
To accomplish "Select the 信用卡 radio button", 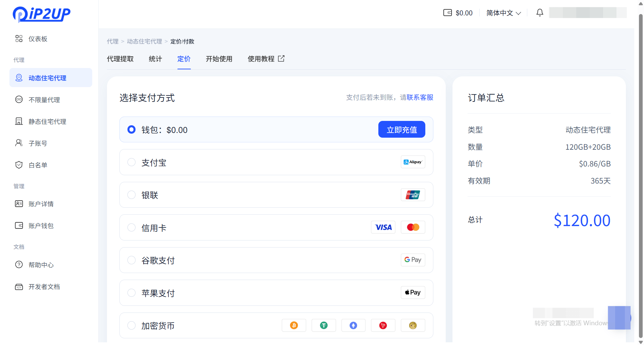I will [131, 227].
